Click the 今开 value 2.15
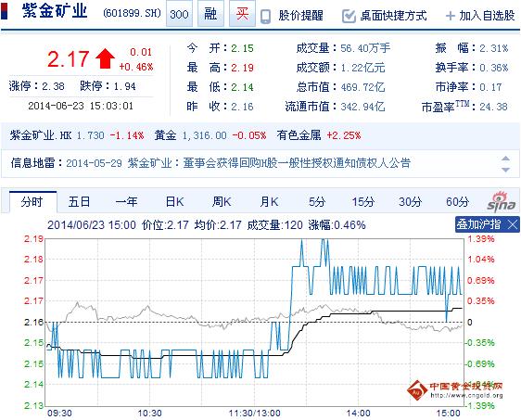This screenshot has height=420, width=521. [242, 48]
